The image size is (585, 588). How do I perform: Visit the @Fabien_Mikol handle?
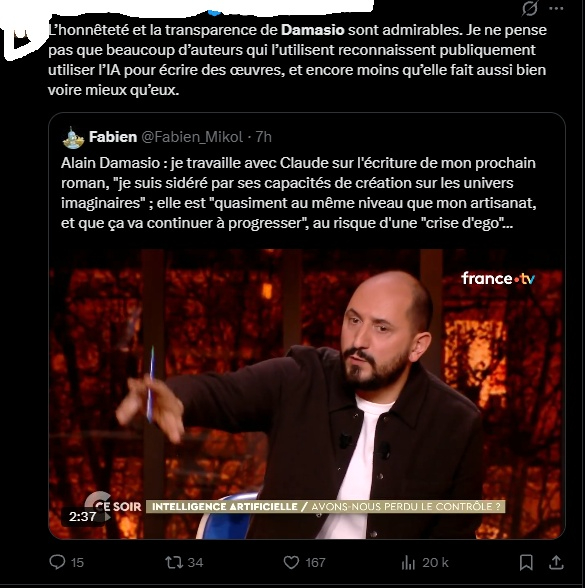point(192,137)
